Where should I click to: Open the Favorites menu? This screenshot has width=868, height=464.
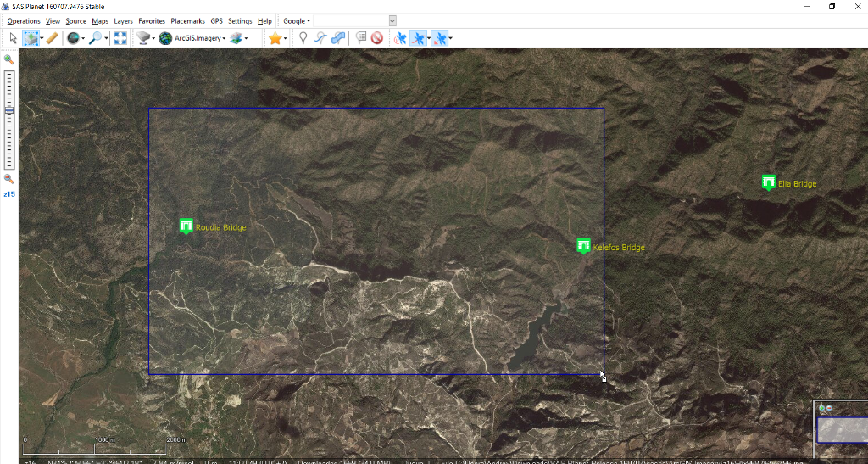[152, 21]
